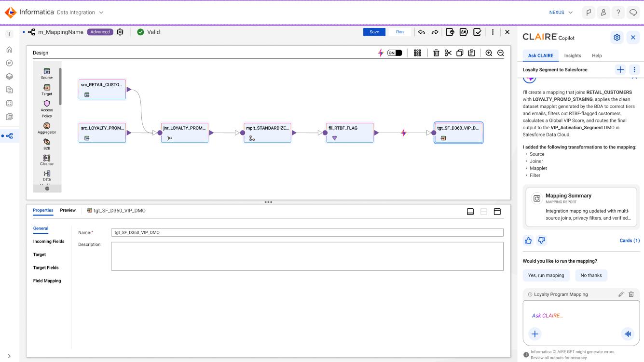This screenshot has height=362, width=644.
Task: Click the Name input field
Action: click(x=307, y=232)
